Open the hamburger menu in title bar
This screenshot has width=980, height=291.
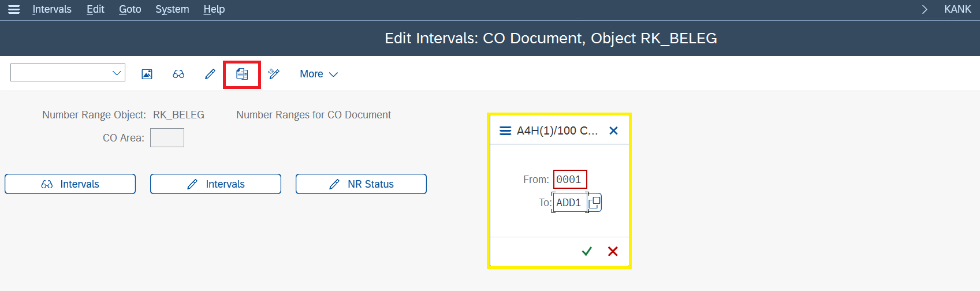[x=14, y=9]
